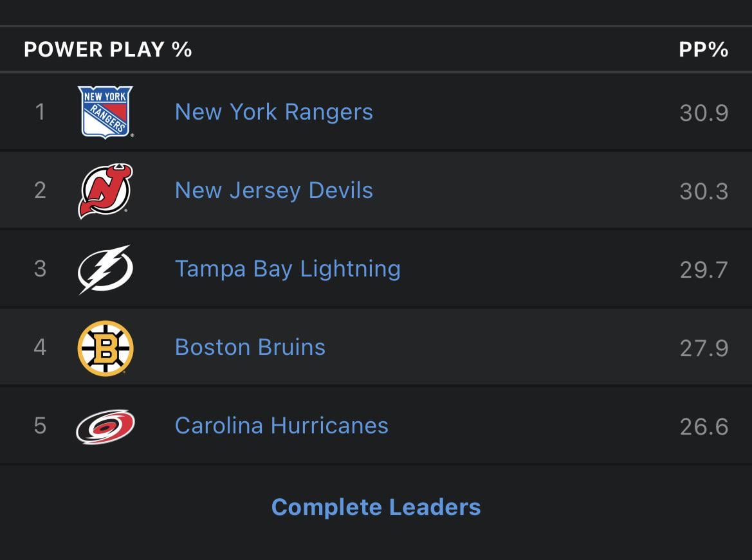Image resolution: width=752 pixels, height=560 pixels.
Task: Click the rank number 5
Action: [40, 426]
